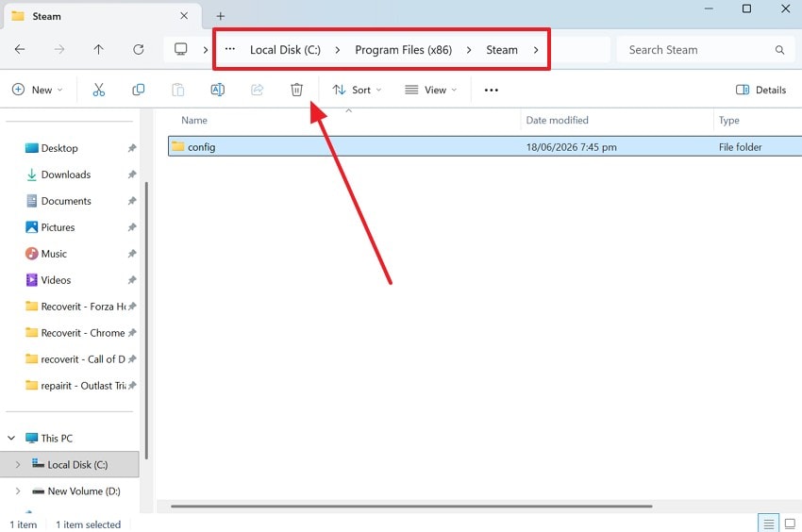Switch to large thumbnails view icon
Viewport: 802px width, 532px height.
click(x=790, y=524)
